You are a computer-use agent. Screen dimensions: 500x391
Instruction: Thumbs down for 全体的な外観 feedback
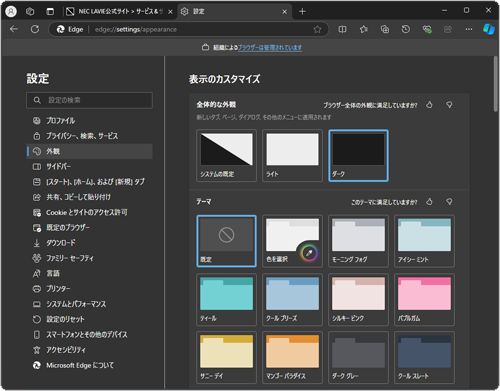click(x=449, y=105)
